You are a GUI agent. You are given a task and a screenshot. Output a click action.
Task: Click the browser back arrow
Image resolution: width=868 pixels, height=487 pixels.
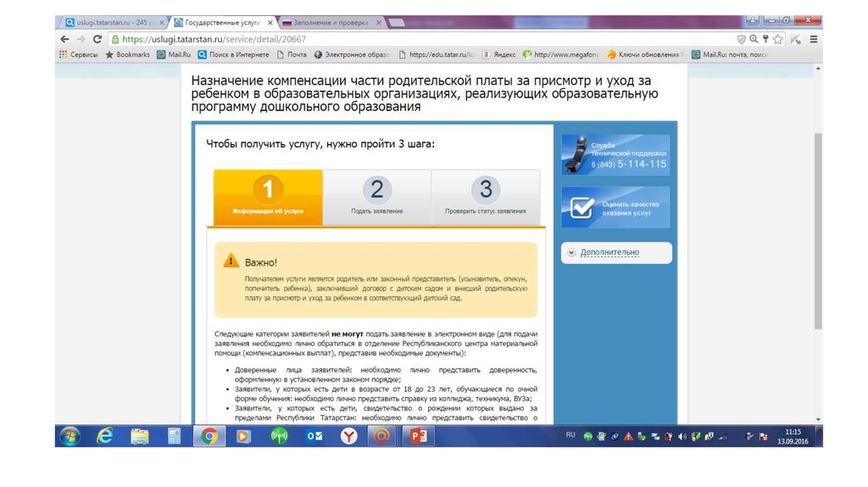65,39
